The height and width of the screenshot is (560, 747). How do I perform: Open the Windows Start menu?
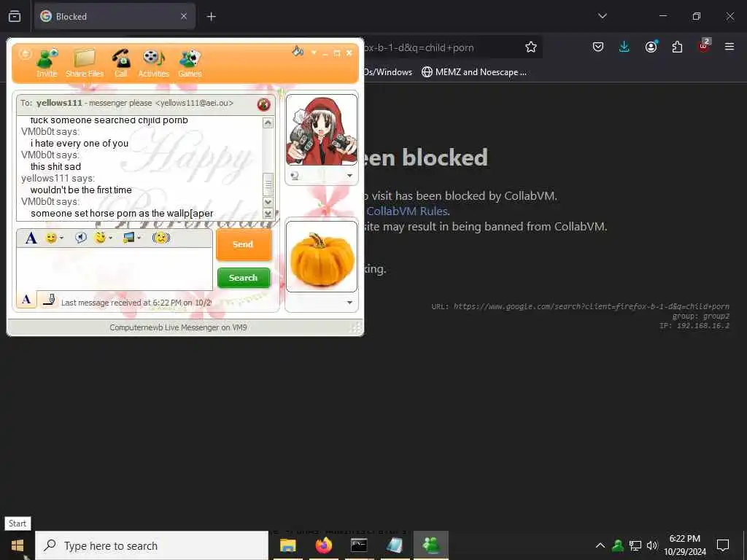coord(18,545)
